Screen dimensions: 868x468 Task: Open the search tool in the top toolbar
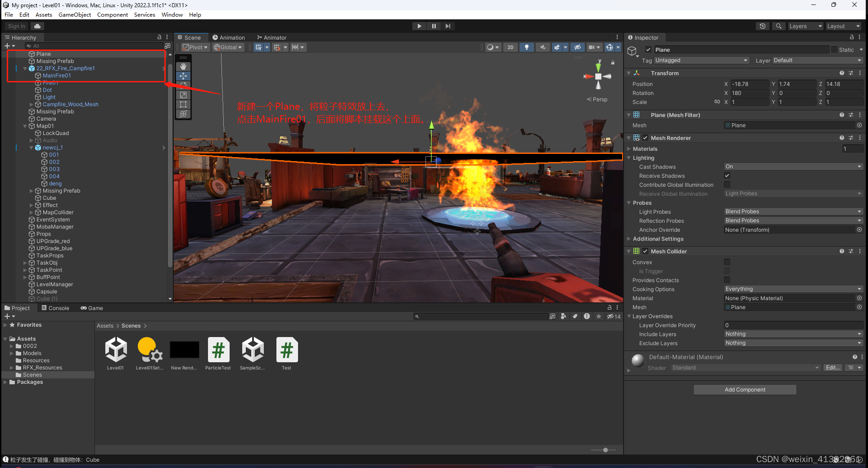pyautogui.click(x=778, y=26)
